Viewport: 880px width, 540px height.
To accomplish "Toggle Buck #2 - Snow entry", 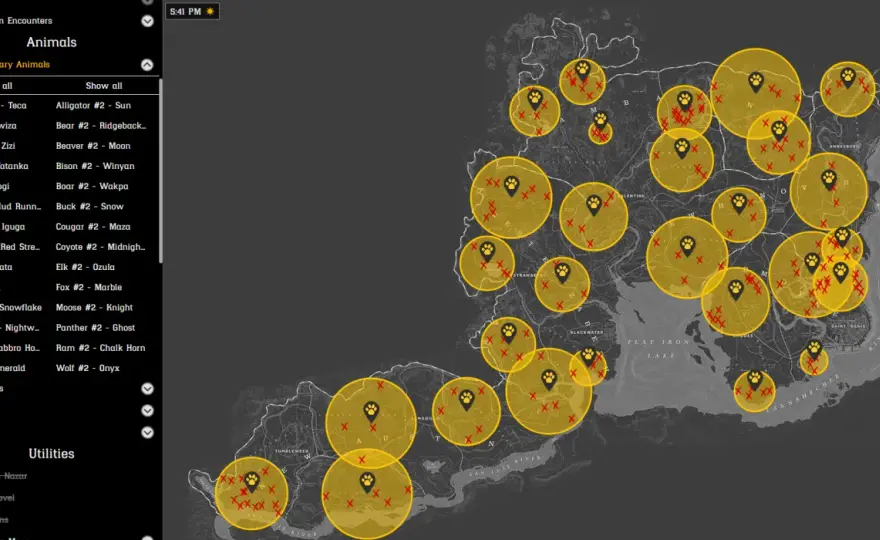I will [90, 207].
